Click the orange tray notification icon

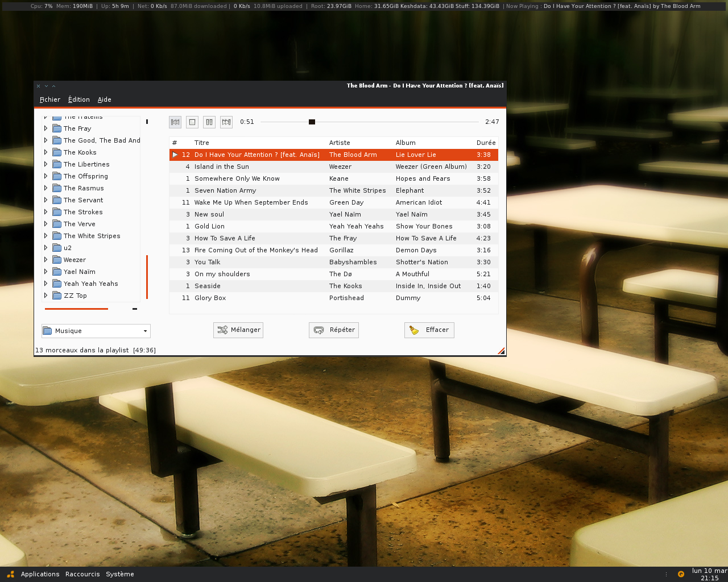(681, 574)
